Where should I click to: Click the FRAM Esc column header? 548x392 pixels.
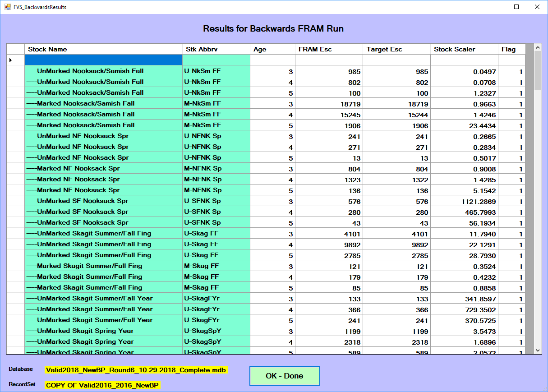(329, 49)
